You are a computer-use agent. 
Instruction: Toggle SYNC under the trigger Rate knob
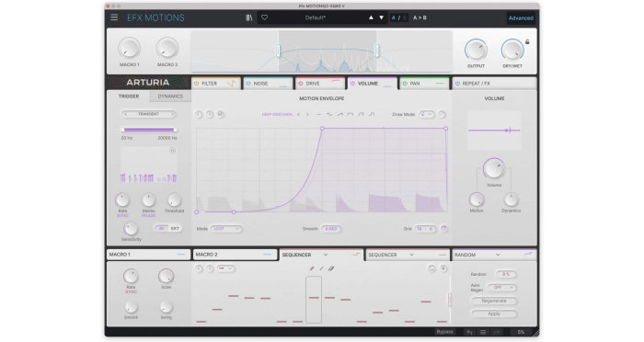(x=122, y=215)
